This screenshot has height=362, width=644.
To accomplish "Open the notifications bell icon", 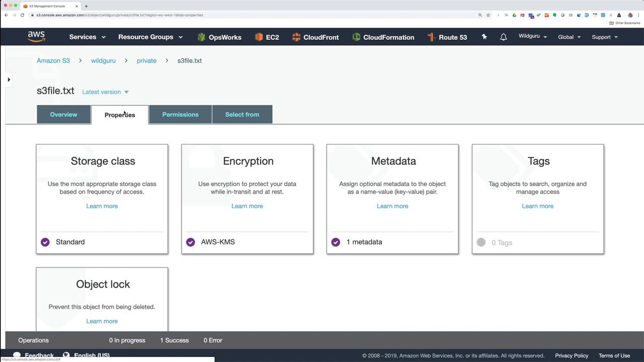I will [503, 37].
